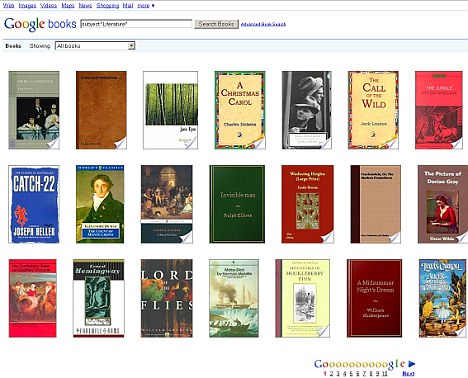This screenshot has height=378, width=468.
Task: Open the Advanced Book Search link
Action: pyautogui.click(x=263, y=24)
